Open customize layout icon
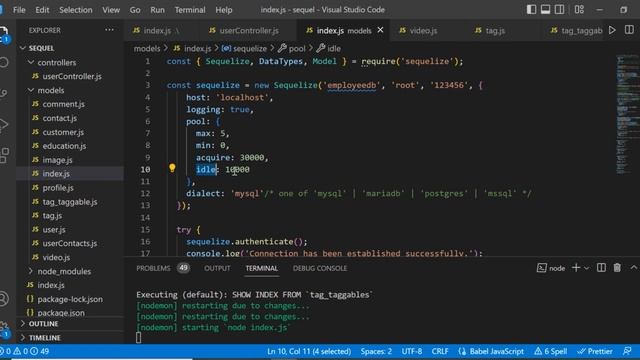This screenshot has width=640, height=360. [579, 9]
